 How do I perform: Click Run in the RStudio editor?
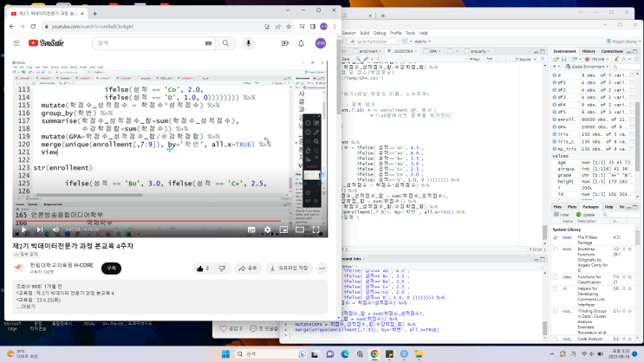475,59
